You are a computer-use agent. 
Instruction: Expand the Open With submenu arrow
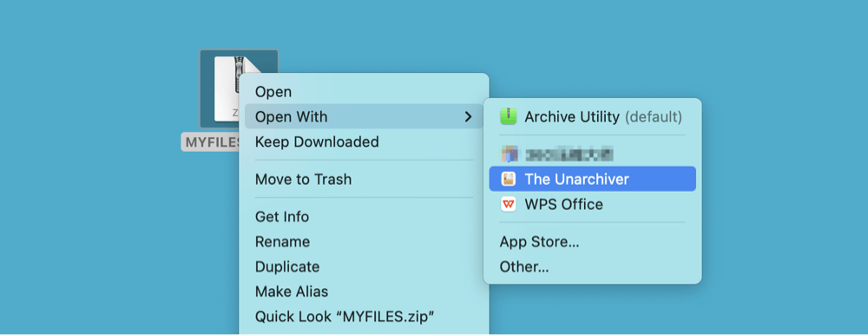[469, 117]
